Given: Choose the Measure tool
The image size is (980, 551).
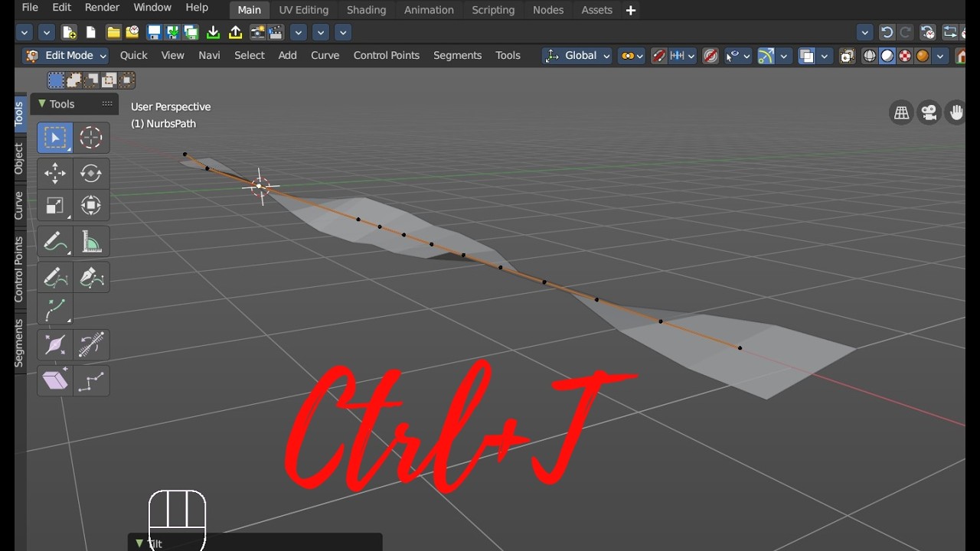Looking at the screenshot, I should [91, 243].
